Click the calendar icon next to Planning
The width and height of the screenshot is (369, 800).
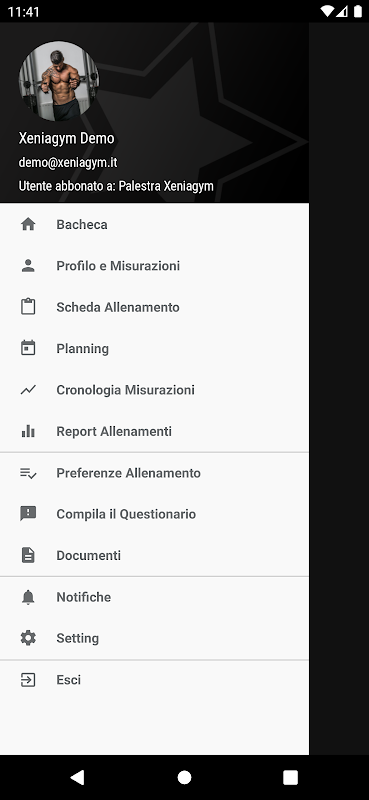pyautogui.click(x=28, y=348)
